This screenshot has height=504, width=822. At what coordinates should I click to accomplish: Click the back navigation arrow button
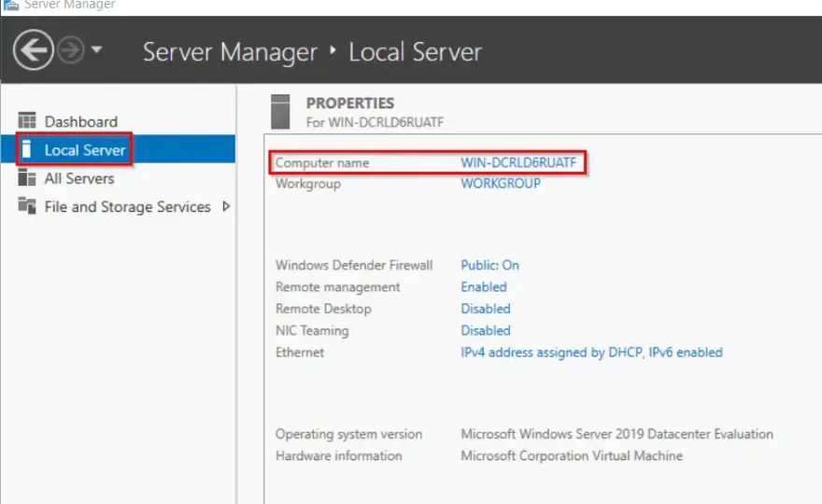[33, 50]
